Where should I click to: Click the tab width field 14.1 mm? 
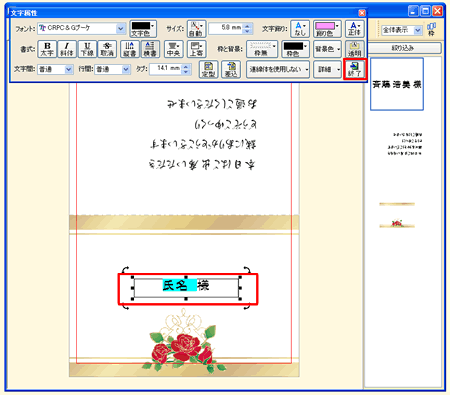[x=166, y=69]
